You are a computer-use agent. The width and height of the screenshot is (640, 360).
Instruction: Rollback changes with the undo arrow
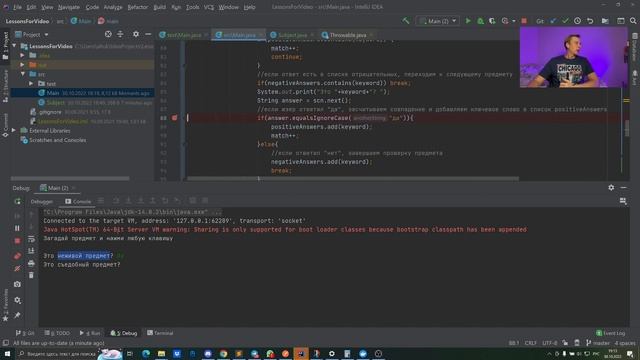click(590, 21)
